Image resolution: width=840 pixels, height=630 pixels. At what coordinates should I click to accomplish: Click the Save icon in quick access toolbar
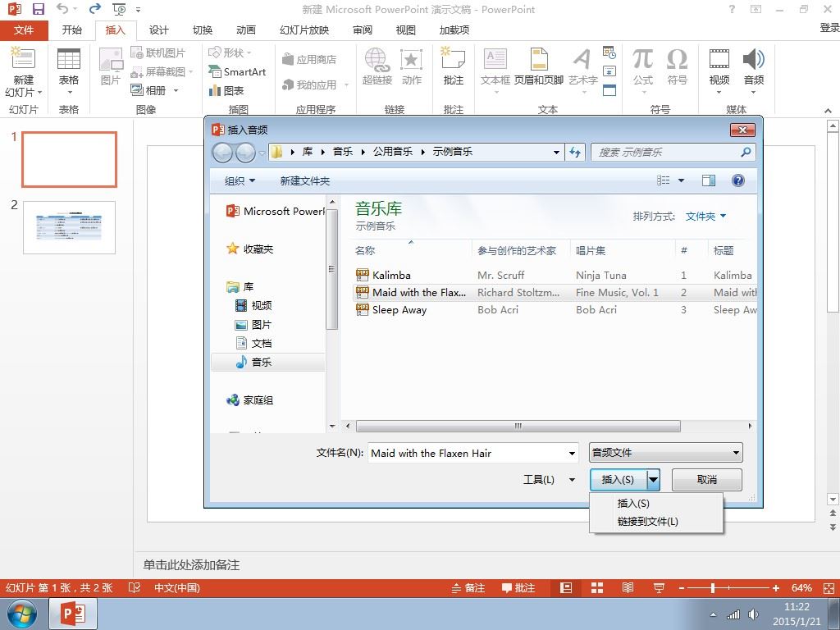click(x=38, y=9)
